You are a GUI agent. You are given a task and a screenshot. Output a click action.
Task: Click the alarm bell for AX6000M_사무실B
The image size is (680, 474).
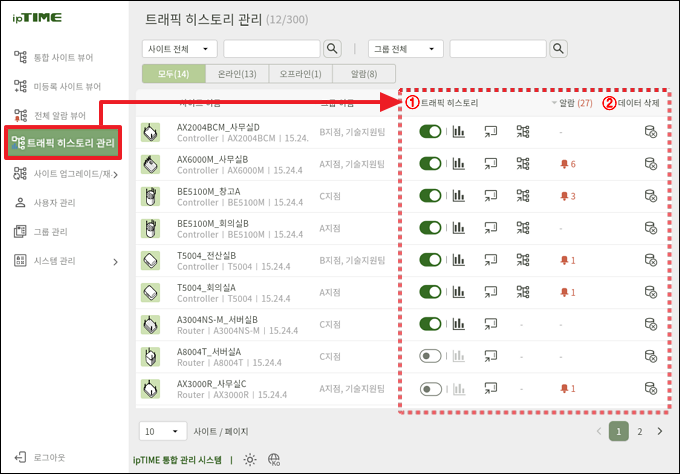(x=564, y=163)
